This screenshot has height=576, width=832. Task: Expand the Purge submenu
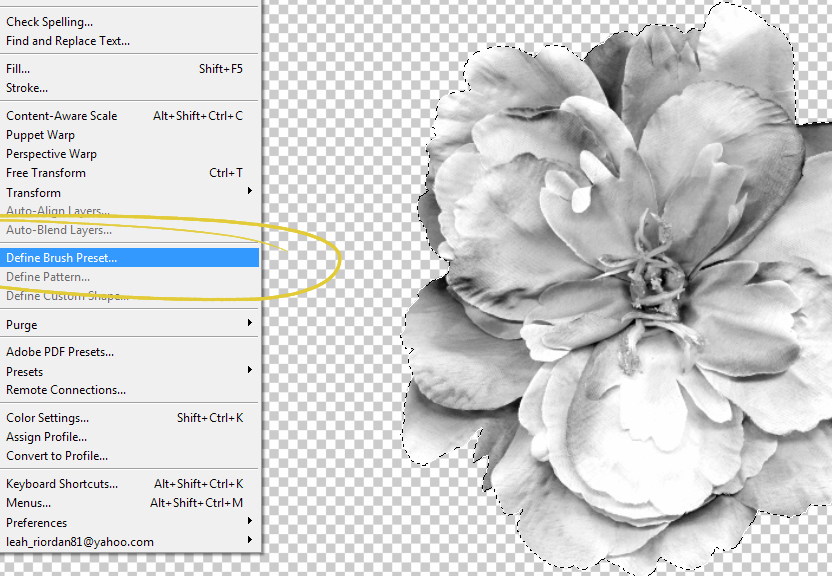tap(129, 324)
